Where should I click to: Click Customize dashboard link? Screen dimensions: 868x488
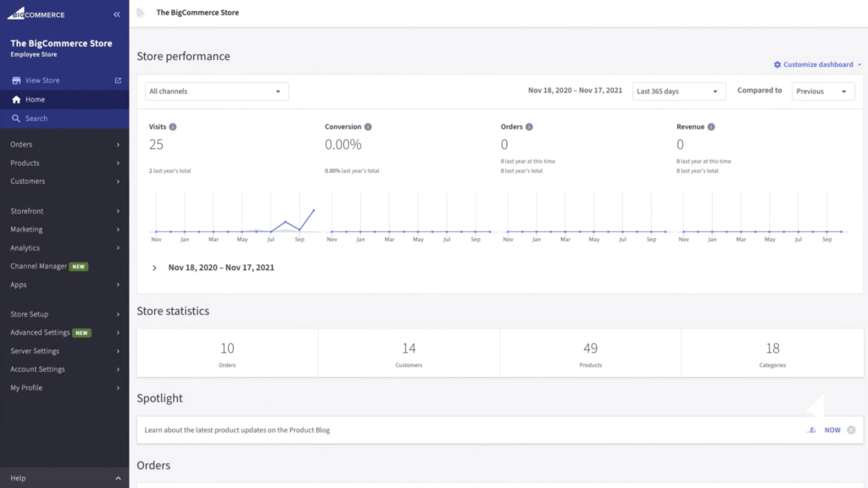[x=818, y=64]
